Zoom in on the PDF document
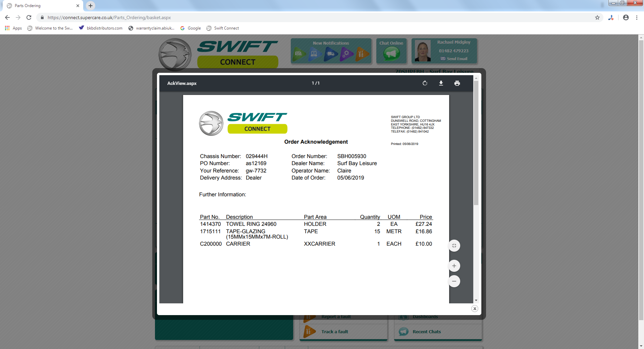The height and width of the screenshot is (349, 644). click(x=454, y=266)
